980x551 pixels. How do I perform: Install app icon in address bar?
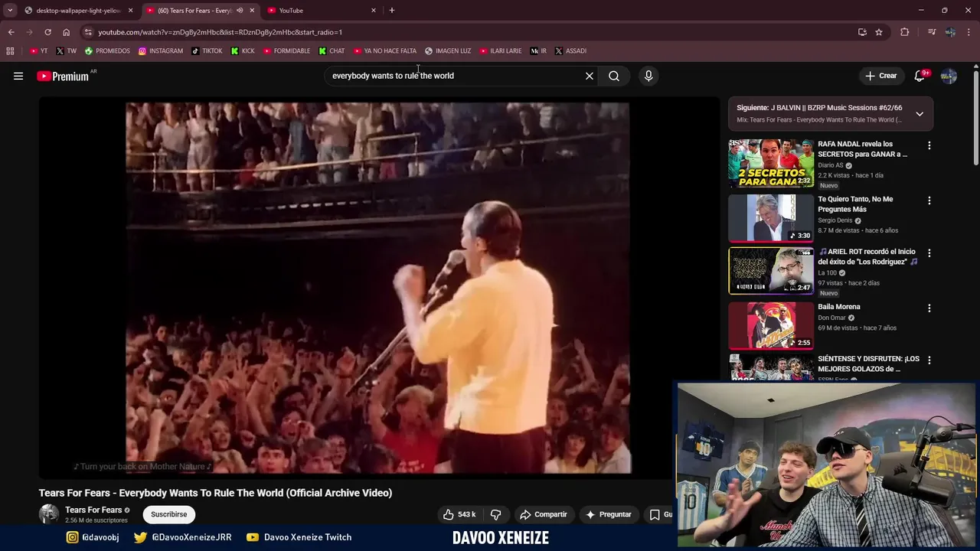tap(862, 32)
